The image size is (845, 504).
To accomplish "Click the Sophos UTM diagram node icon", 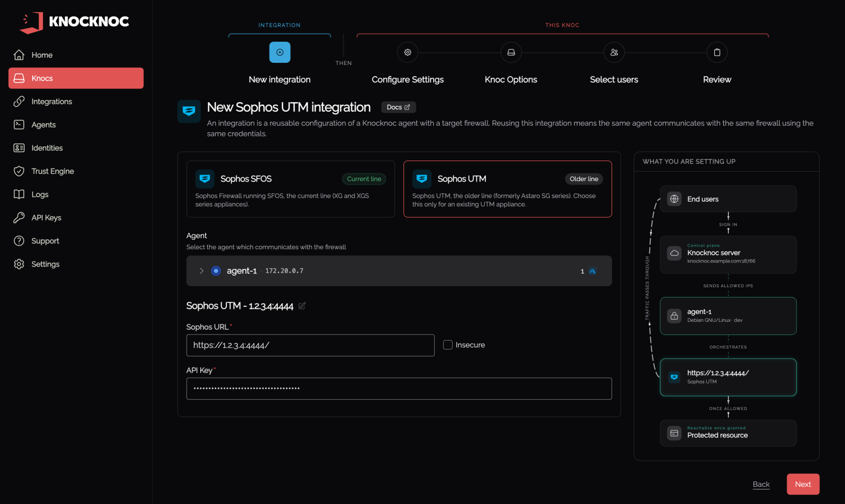I will [x=674, y=377].
